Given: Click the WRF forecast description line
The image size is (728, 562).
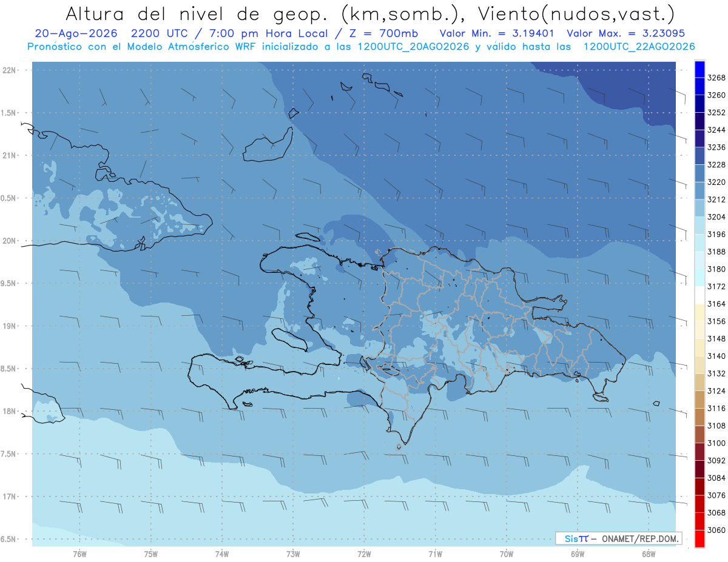Looking at the screenshot, I should [362, 47].
